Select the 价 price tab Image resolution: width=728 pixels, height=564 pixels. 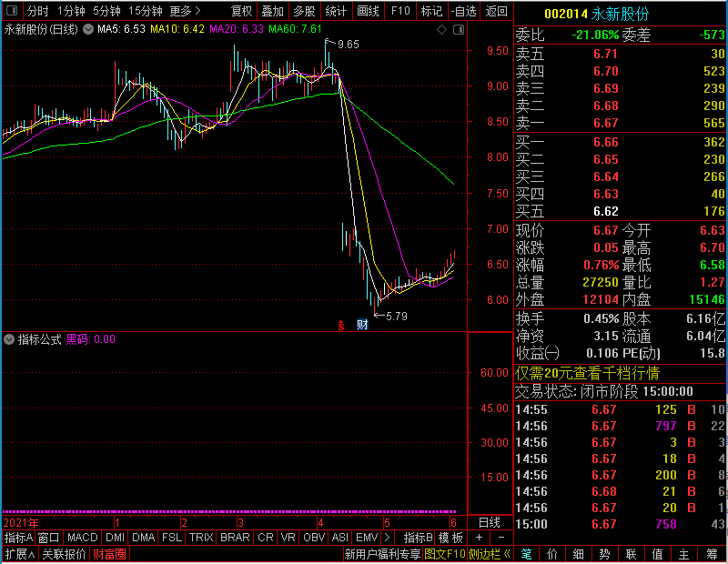552,554
